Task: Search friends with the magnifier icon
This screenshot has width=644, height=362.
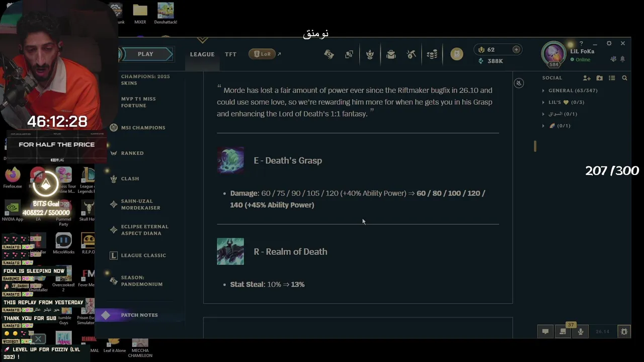Action: click(624, 78)
